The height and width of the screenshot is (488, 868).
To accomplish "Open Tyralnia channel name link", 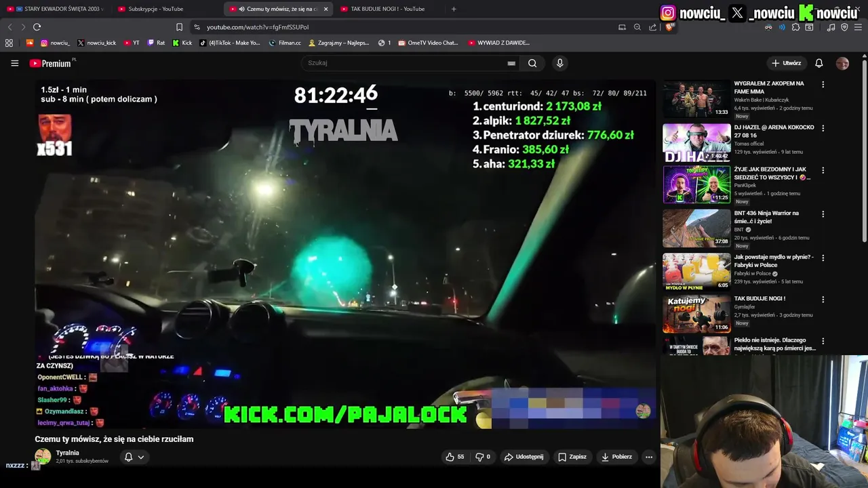I will [x=68, y=453].
